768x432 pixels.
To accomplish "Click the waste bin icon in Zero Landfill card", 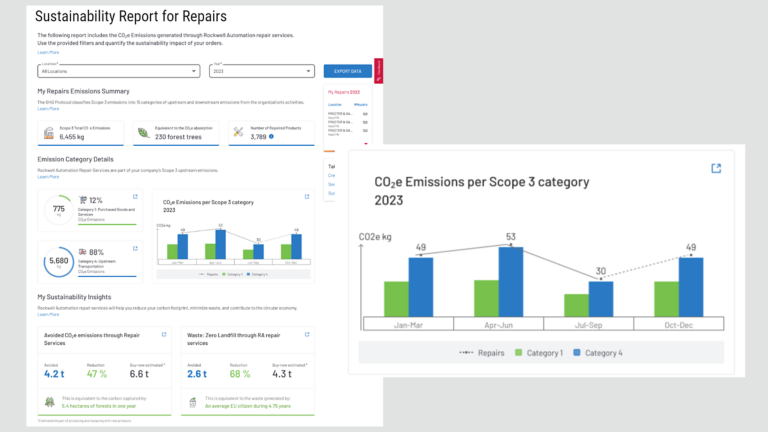I will [193, 403].
